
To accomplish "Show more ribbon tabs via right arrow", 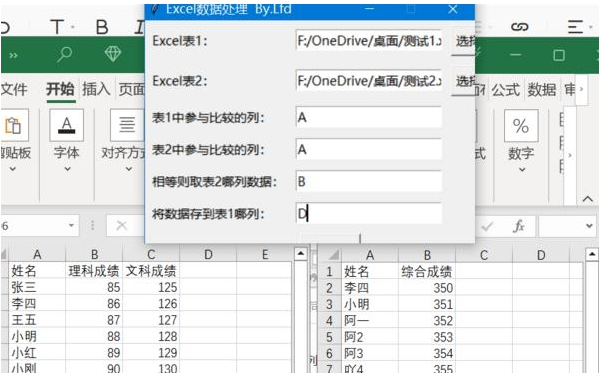I will point(581,89).
